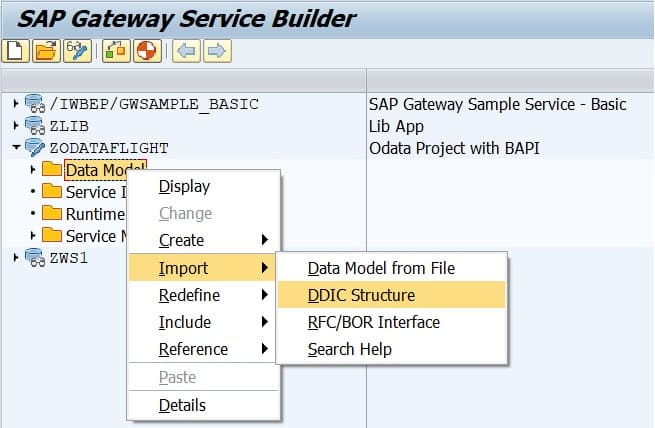
Task: Expand the Data Model folder arrow
Action: click(x=33, y=170)
